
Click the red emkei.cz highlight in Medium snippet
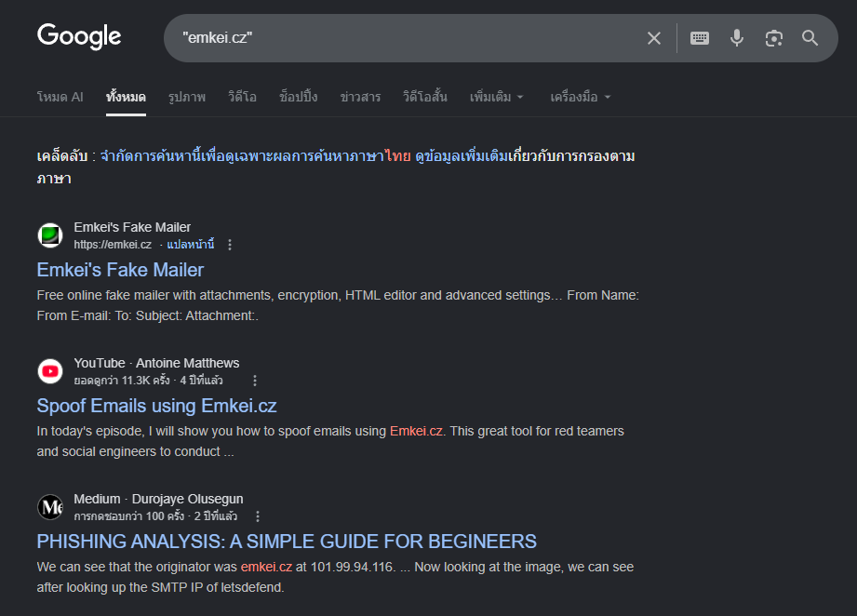267,567
